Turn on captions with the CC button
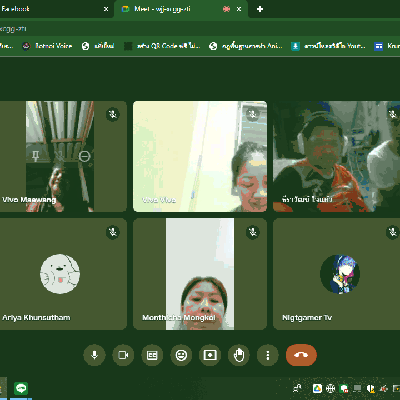 click(x=152, y=355)
